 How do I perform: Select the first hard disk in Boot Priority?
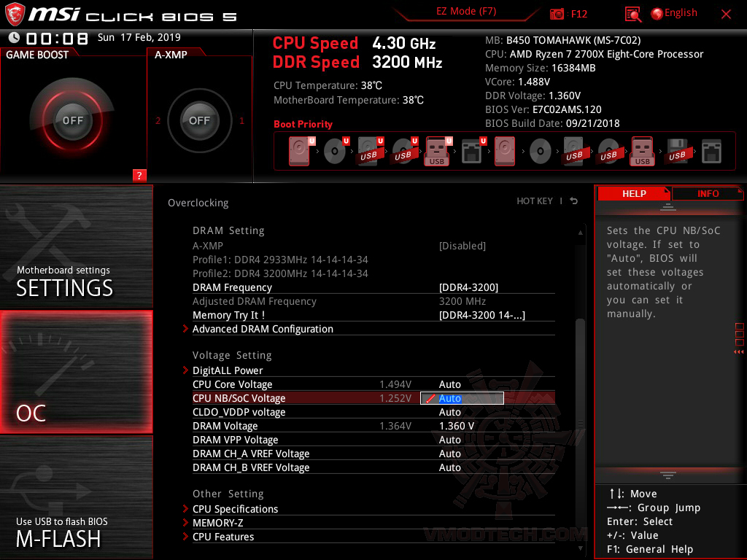click(x=298, y=151)
